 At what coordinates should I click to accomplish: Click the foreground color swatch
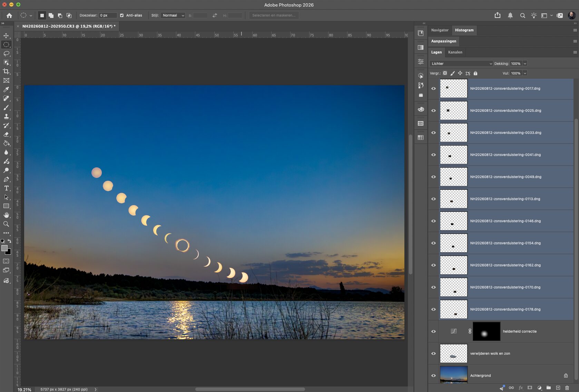pos(4,248)
